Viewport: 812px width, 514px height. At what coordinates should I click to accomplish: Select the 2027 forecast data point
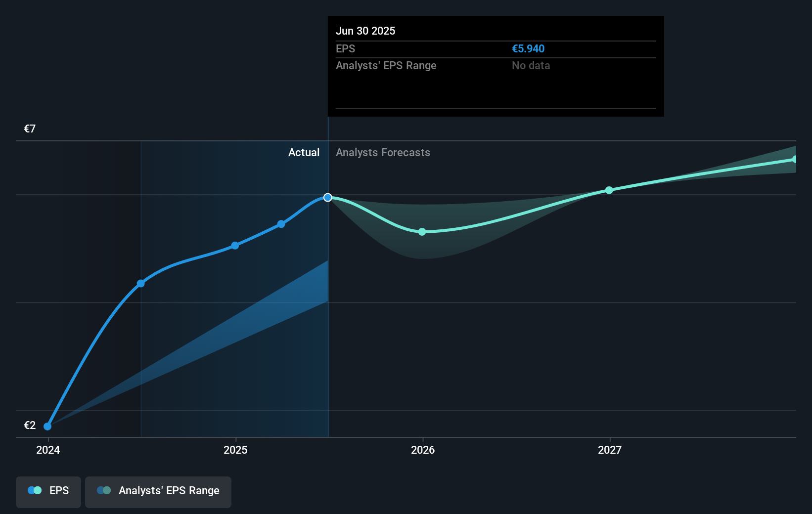click(x=609, y=190)
